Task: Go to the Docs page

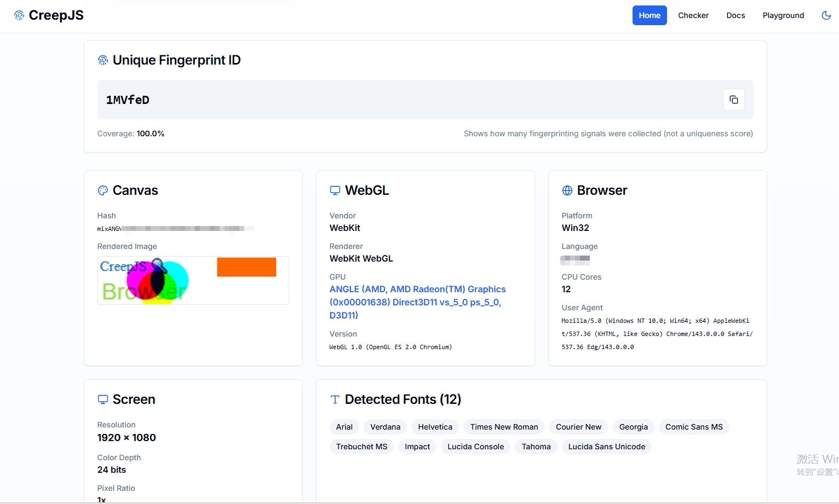Action: point(735,15)
